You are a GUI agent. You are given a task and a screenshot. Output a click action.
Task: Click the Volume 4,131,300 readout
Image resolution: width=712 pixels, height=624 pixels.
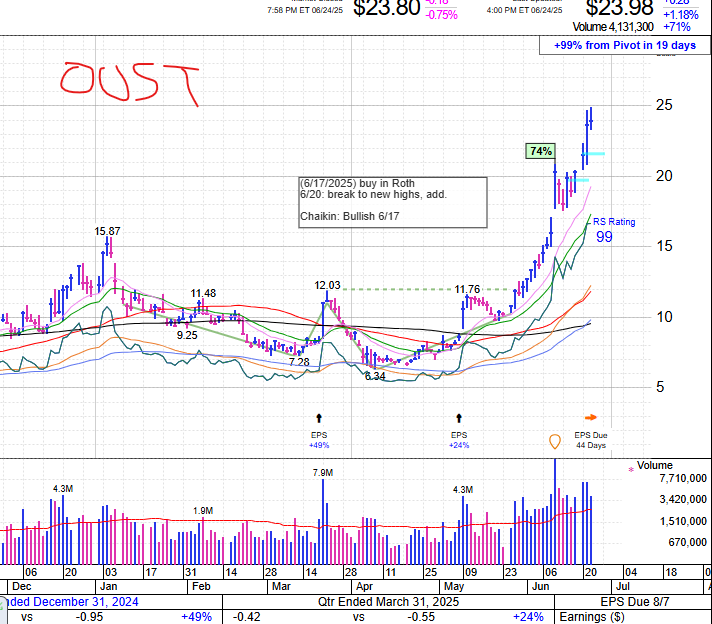click(613, 27)
